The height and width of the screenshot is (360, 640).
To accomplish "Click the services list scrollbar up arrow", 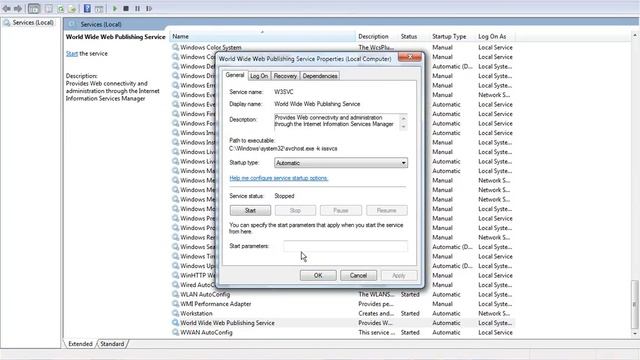I will click(x=635, y=36).
